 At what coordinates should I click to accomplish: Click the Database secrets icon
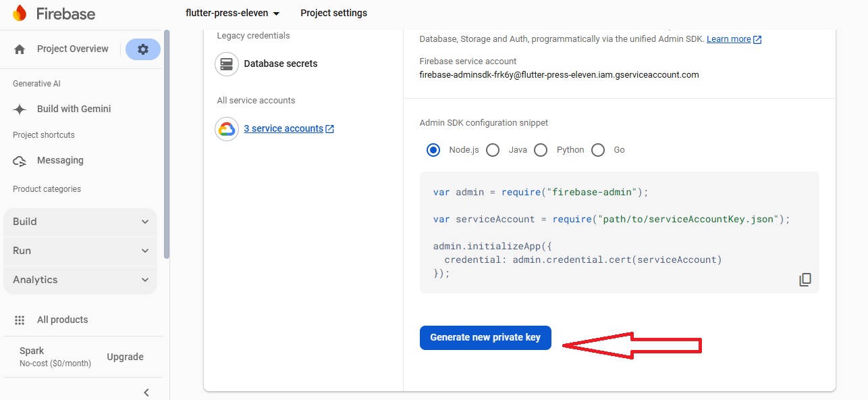227,64
